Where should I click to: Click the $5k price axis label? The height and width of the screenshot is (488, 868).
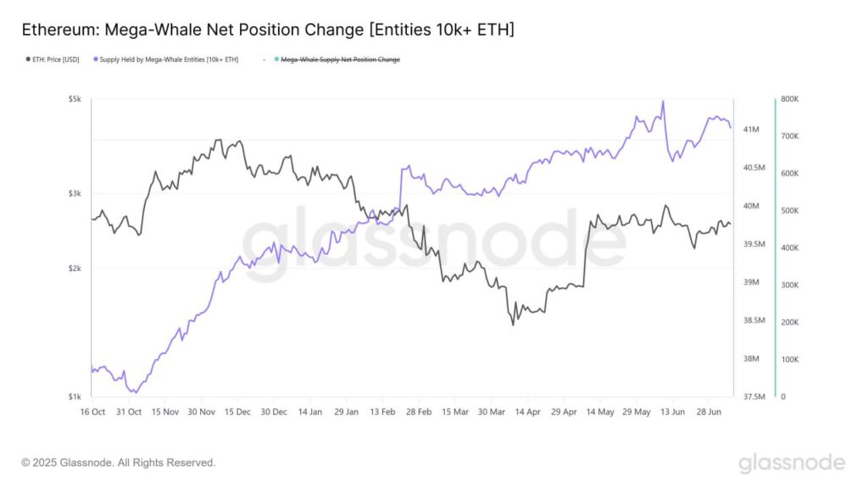tap(75, 99)
